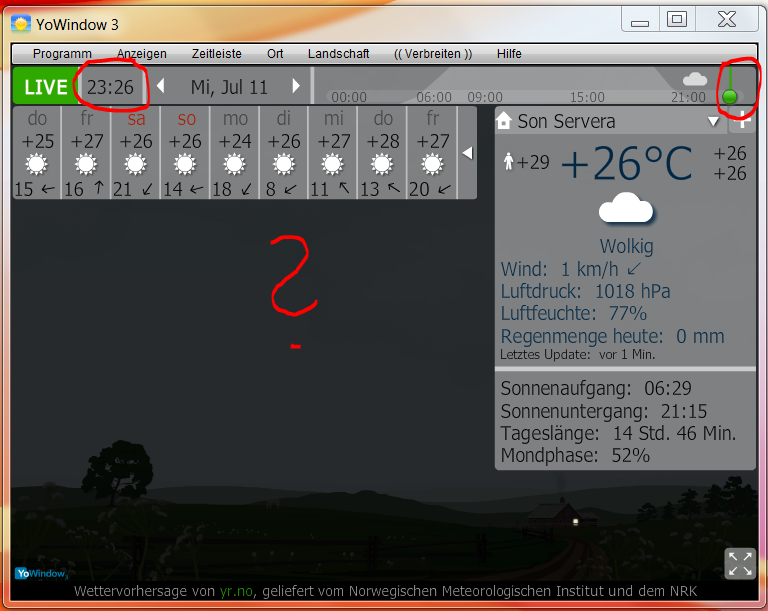768x611 pixels.
Task: Select 'mo' forecast day +24
Action: (235, 153)
